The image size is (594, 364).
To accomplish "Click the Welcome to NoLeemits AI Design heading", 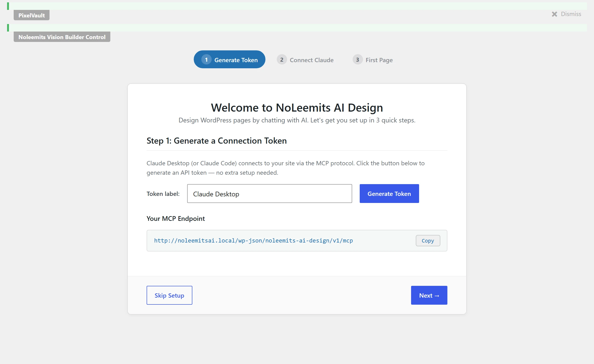I will coord(297,108).
